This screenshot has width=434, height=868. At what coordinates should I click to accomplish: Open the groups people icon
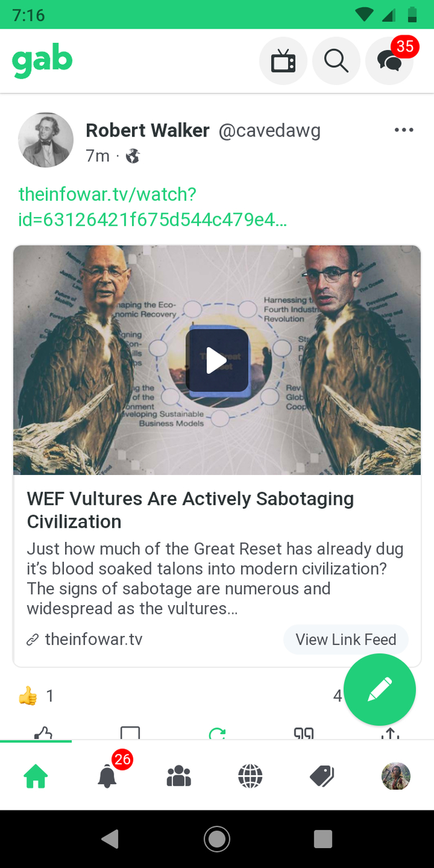pyautogui.click(x=179, y=776)
